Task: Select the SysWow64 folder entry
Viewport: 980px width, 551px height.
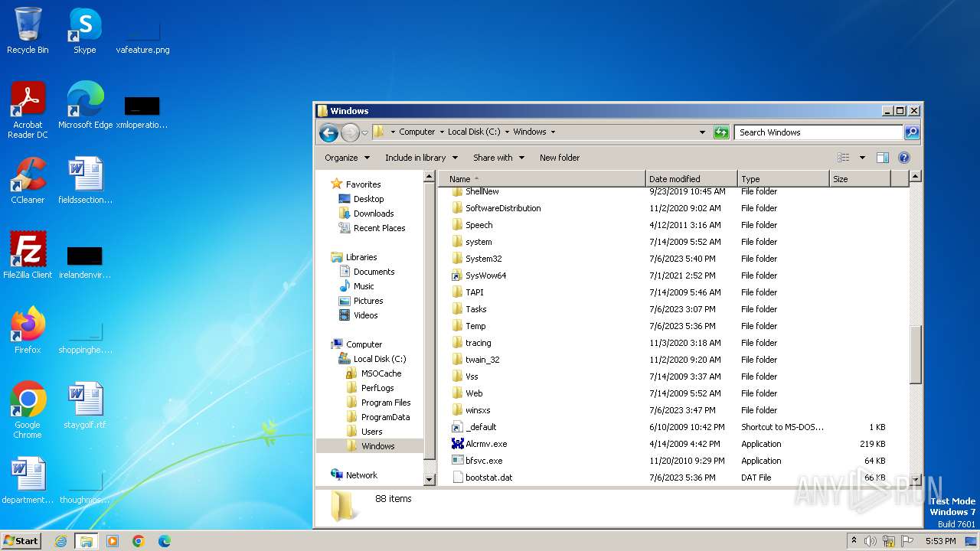Action: 479,275
